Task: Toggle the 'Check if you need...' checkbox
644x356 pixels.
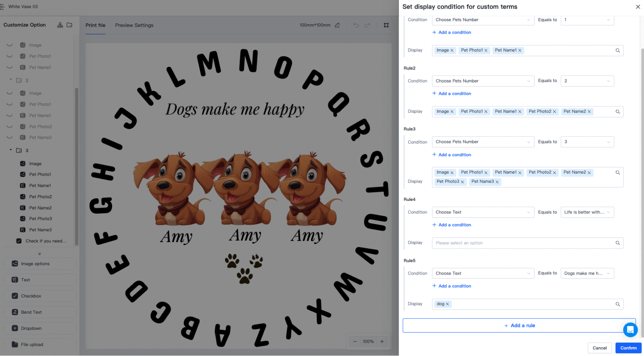Action: tap(19, 241)
